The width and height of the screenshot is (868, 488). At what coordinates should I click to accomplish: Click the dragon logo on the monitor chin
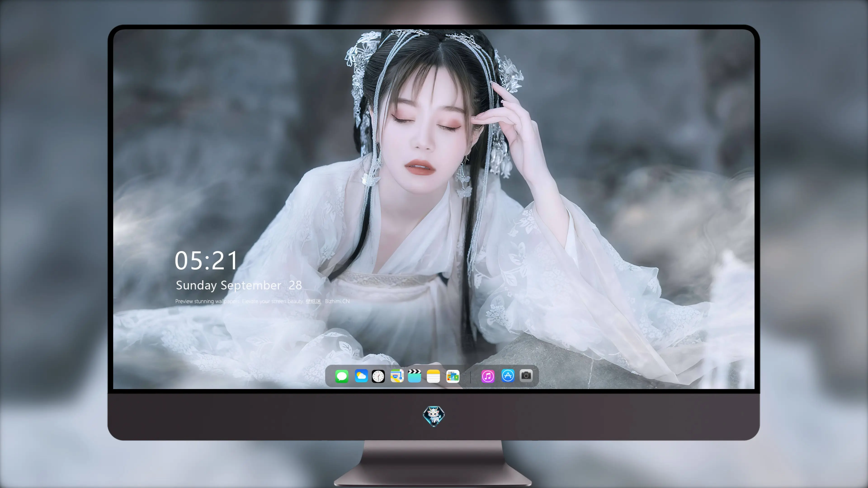tap(434, 416)
